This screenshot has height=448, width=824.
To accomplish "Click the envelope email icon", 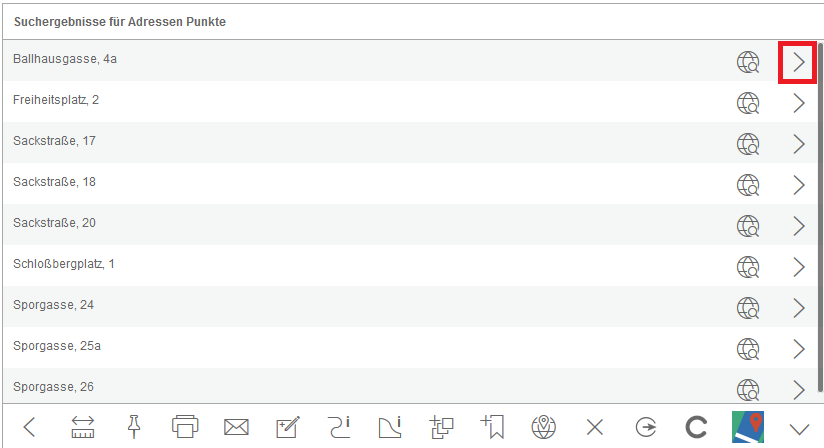I will coord(236,427).
